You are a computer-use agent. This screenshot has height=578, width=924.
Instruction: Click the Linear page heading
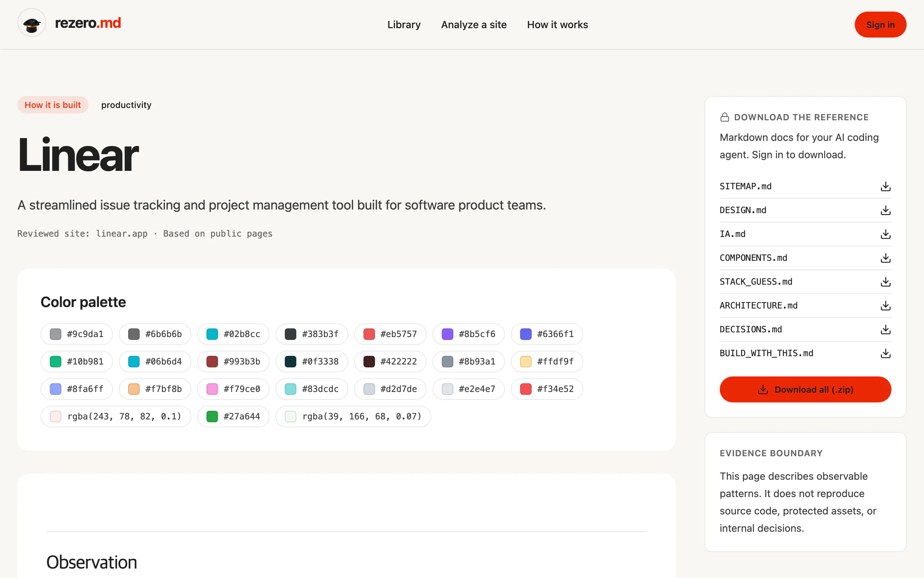tap(78, 155)
